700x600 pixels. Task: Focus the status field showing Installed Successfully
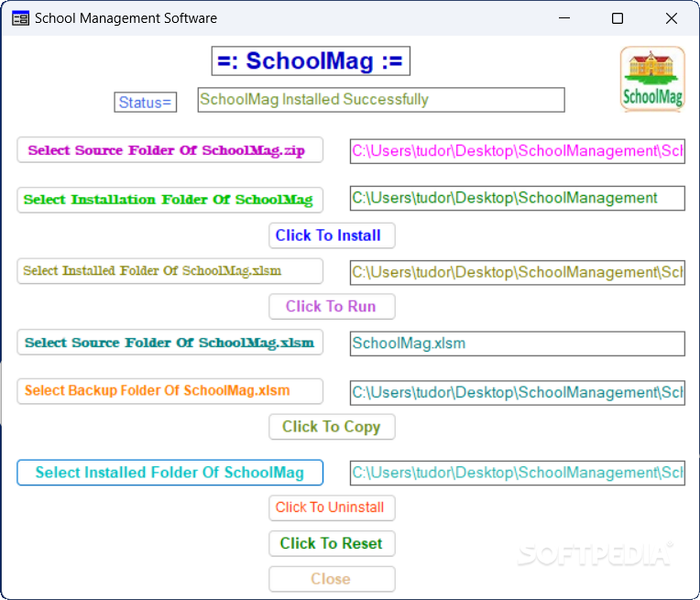[381, 100]
